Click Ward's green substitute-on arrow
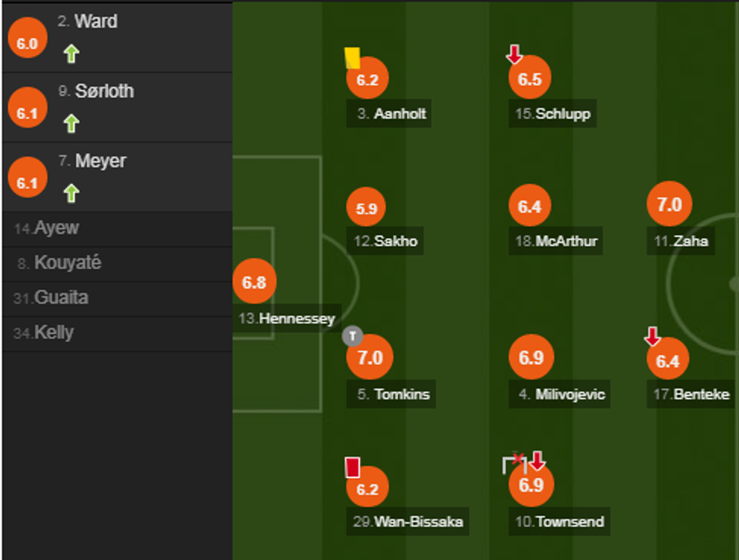739x560 pixels. click(x=72, y=54)
